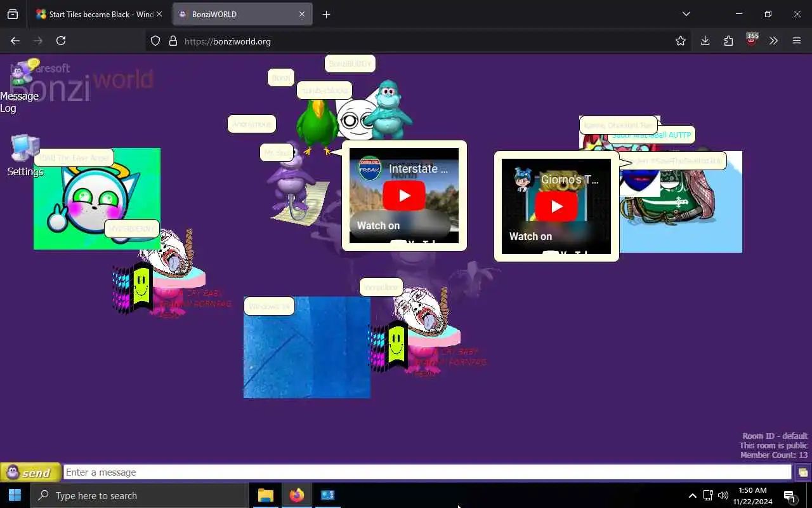Open the notification center icon
The image size is (812, 508).
tap(790, 496)
